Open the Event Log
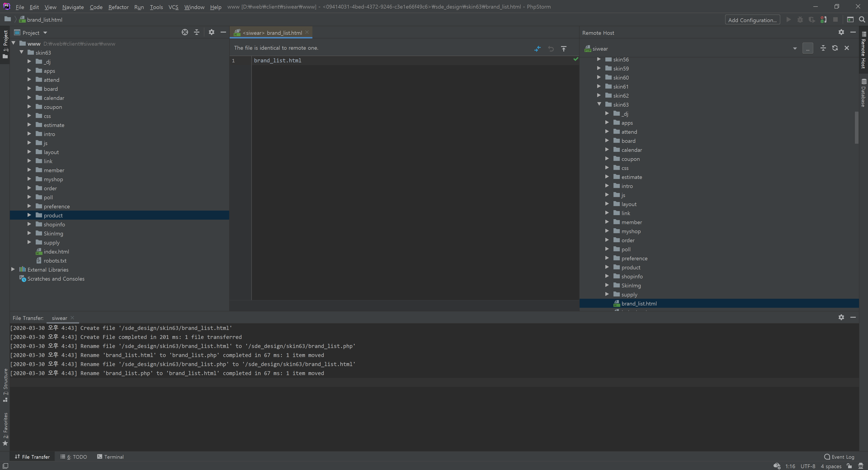Screen dimensions: 868x470 [839, 457]
